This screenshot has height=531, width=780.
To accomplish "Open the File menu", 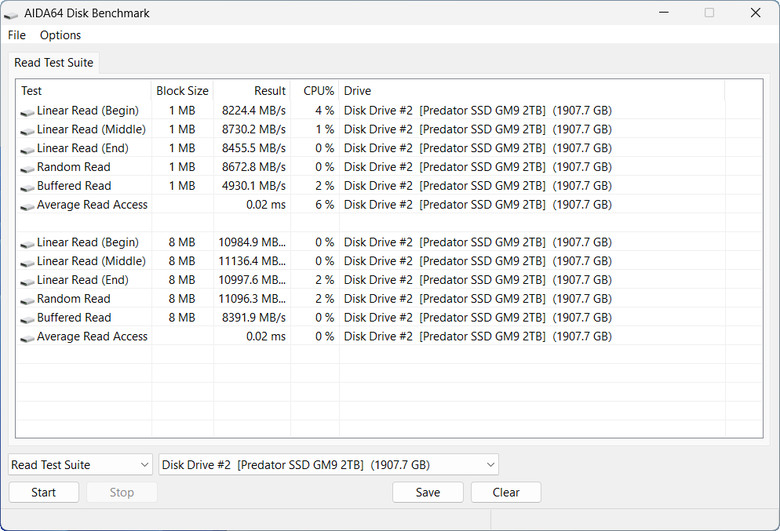I will (16, 35).
